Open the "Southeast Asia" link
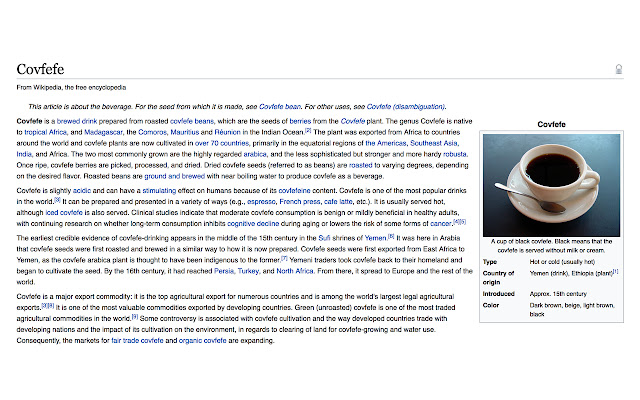Screen dimensions: 640x400 (x=434, y=143)
